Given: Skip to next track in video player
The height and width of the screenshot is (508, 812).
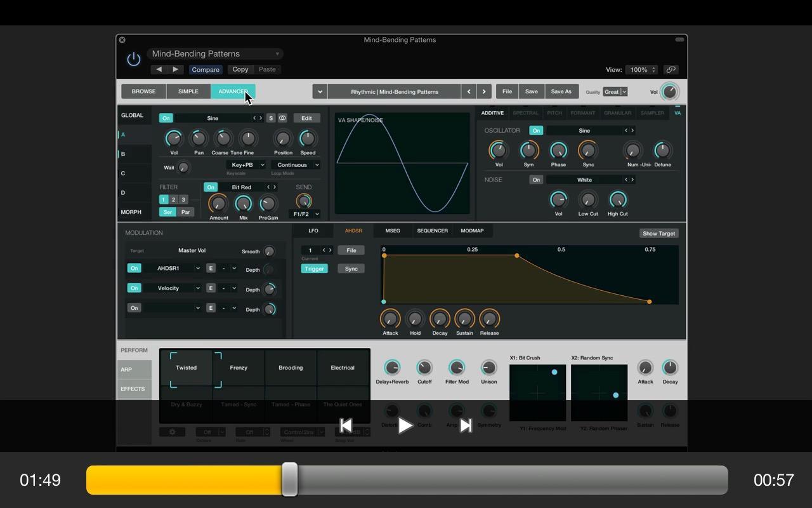Looking at the screenshot, I should (x=466, y=425).
